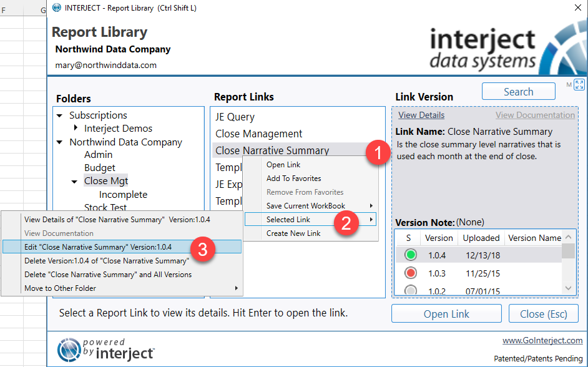Viewport: 588px width, 367px height.
Task: Choose Open Link from context menu
Action: point(283,165)
